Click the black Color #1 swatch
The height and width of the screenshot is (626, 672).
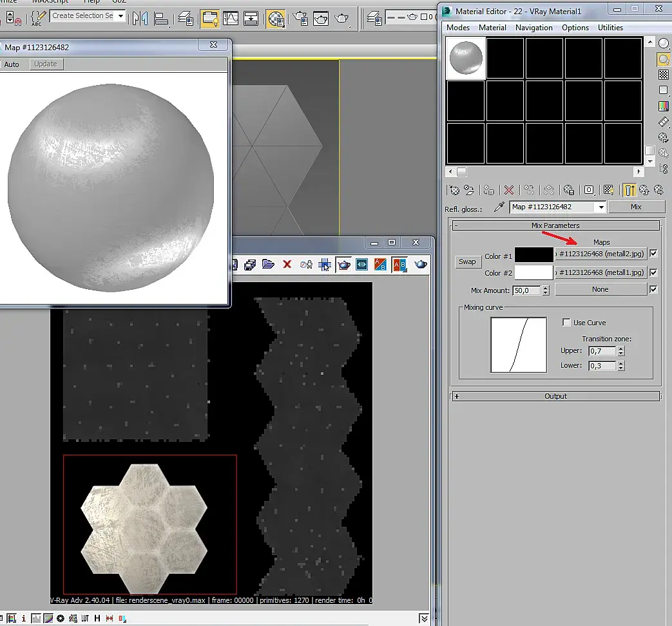pos(534,254)
